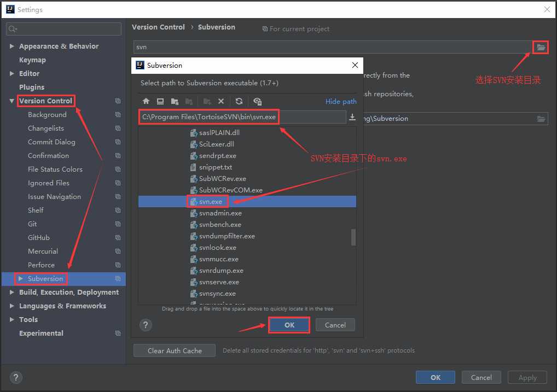Click the show hidden files toolbar icon
This screenshot has height=392, width=557.
click(258, 101)
